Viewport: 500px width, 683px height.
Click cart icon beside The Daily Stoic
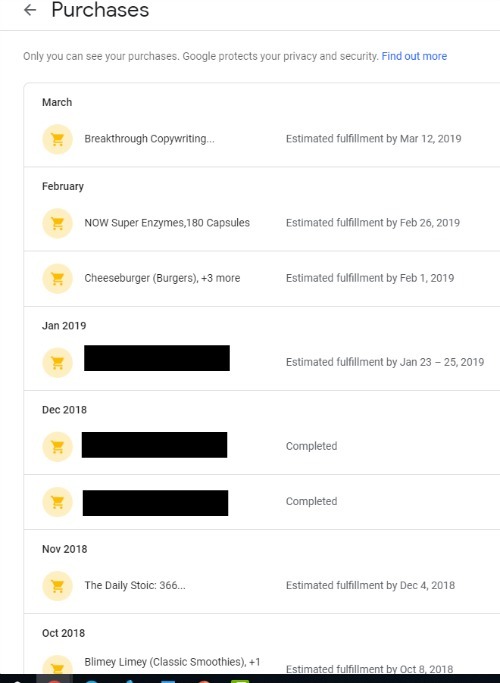tap(57, 586)
